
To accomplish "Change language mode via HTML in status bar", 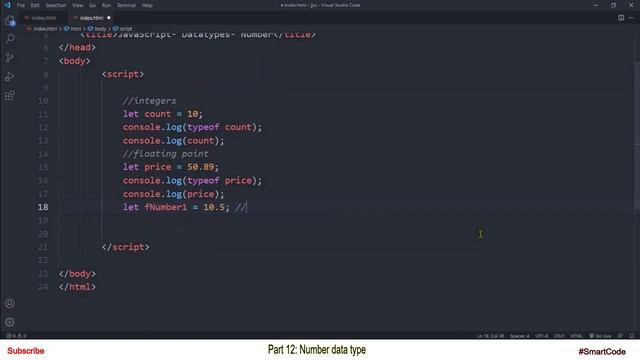I will click(x=576, y=336).
